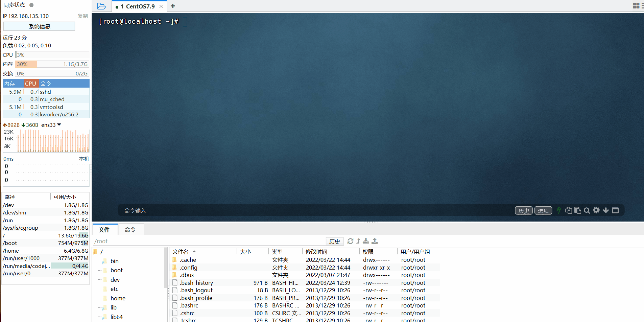
Task: Select the home folder in tree
Action: click(x=118, y=298)
